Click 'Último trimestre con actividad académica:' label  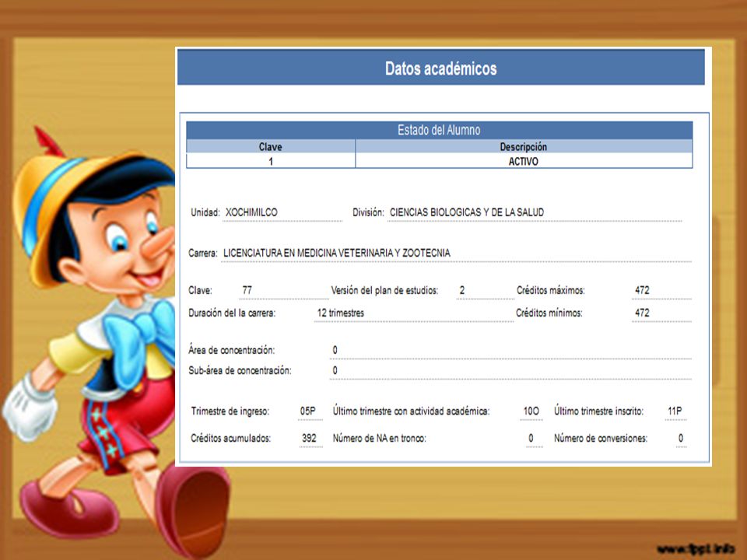pos(411,411)
